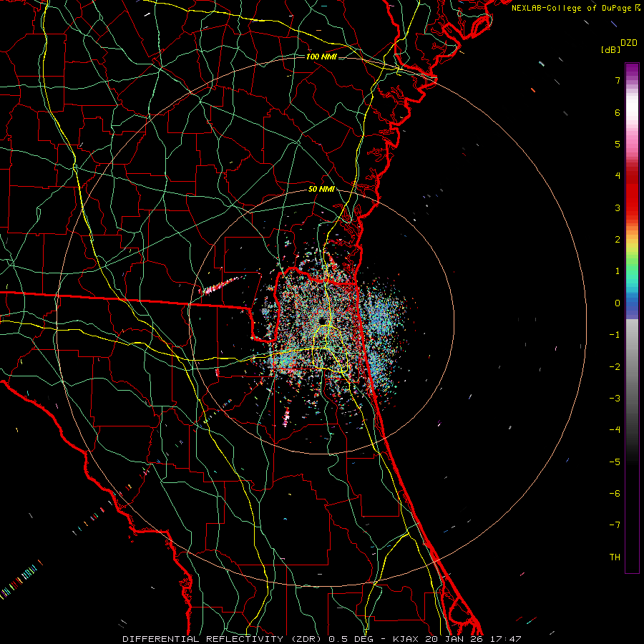
Task: Click the 6 tick label on the scale
Action: coord(618,112)
